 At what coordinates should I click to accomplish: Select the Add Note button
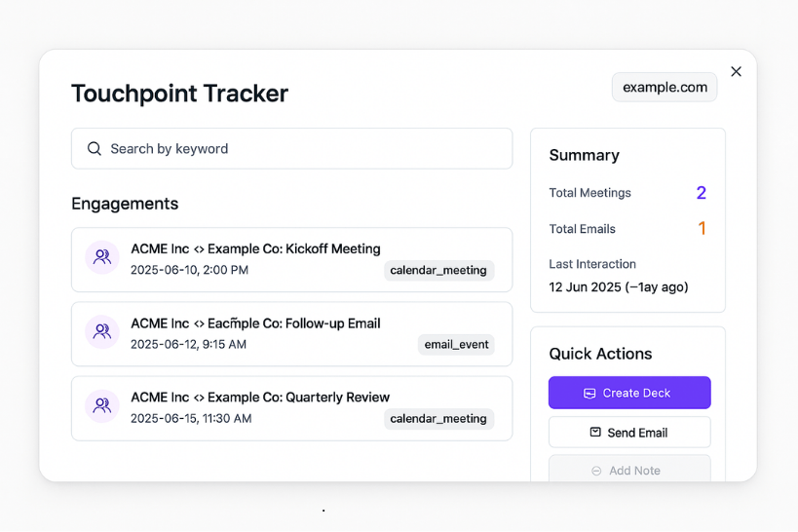tap(629, 469)
